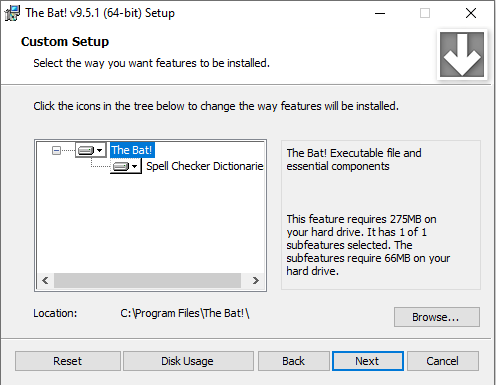Click the Reset button
496x385 pixels.
point(68,361)
